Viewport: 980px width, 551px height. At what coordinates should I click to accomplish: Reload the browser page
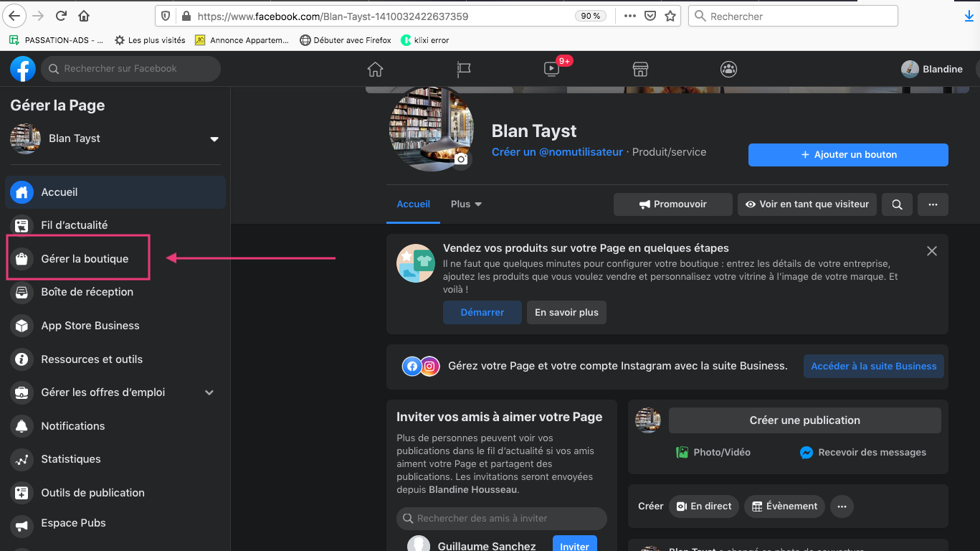(61, 16)
